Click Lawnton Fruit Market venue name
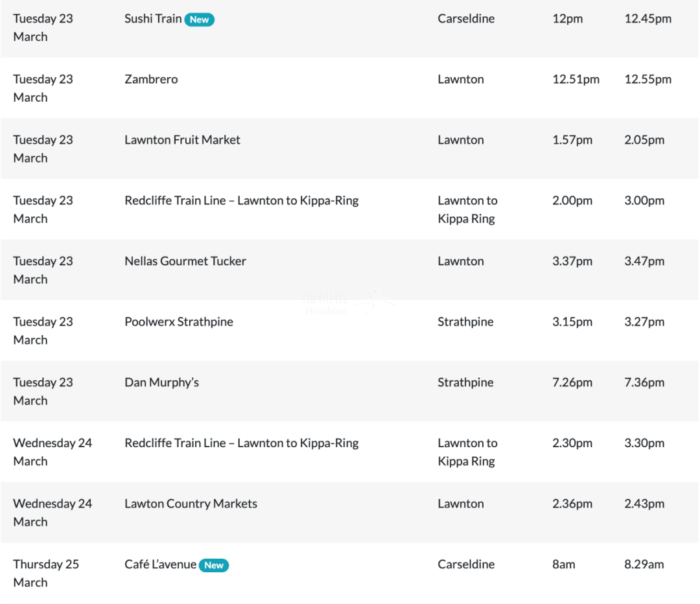 pyautogui.click(x=182, y=140)
